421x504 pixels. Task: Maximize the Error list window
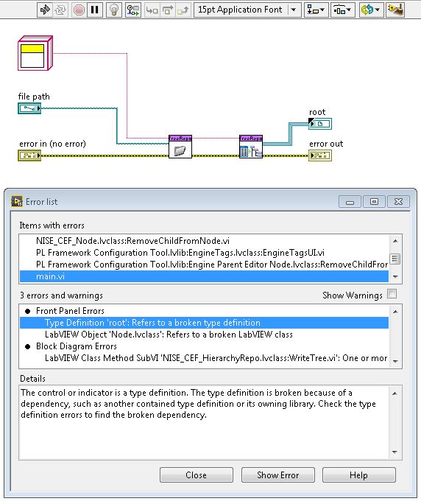pyautogui.click(x=374, y=202)
